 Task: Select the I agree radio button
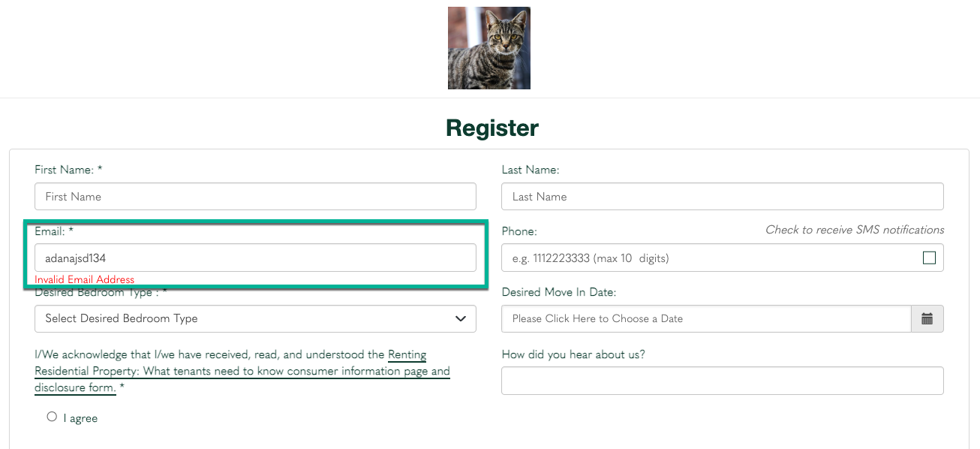(x=52, y=417)
